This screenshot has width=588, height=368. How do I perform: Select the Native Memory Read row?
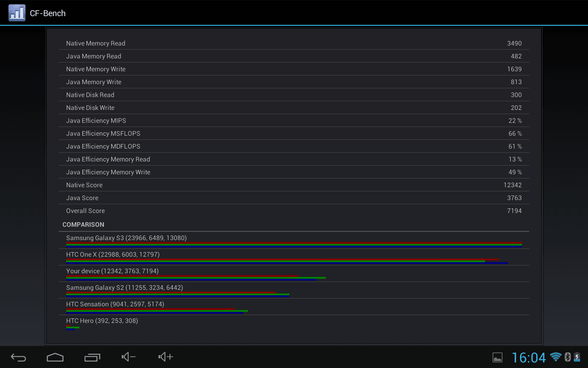(294, 43)
